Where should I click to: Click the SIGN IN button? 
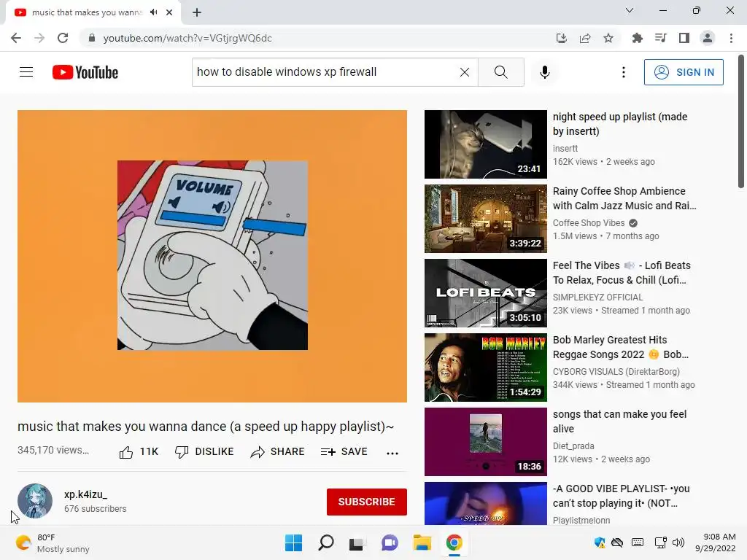684,72
